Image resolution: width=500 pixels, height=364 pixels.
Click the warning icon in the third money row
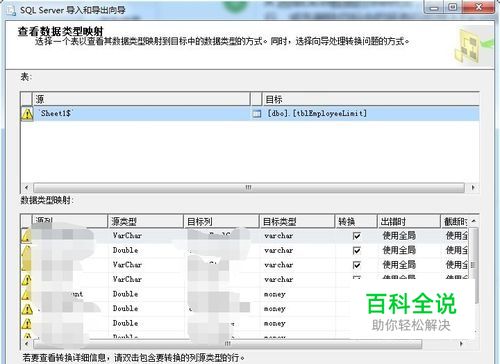coord(27,324)
